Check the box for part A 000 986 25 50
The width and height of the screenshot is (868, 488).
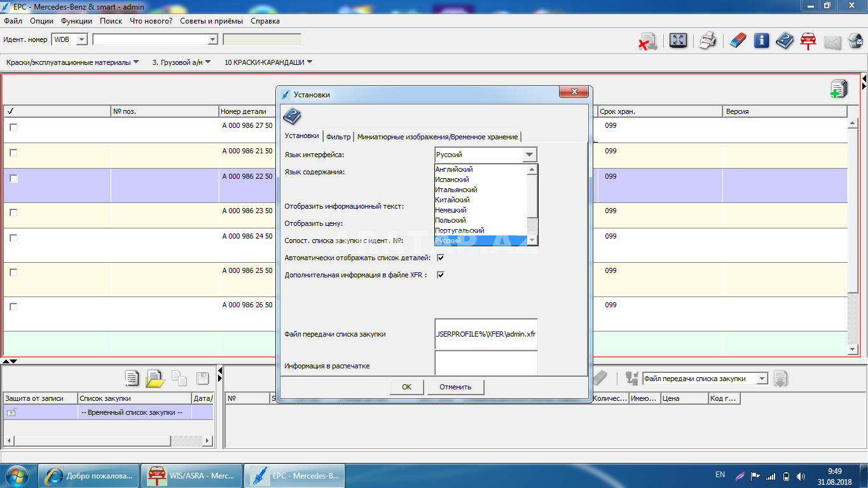13,272
